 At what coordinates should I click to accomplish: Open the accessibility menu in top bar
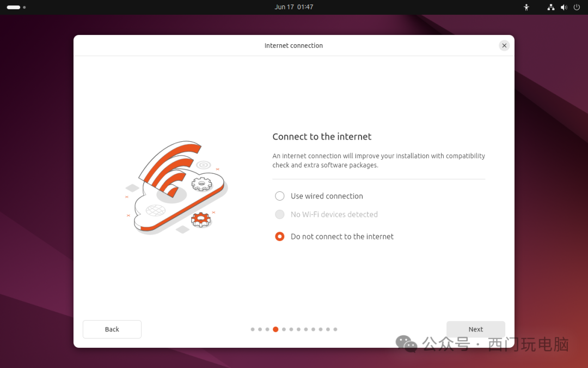click(x=526, y=7)
